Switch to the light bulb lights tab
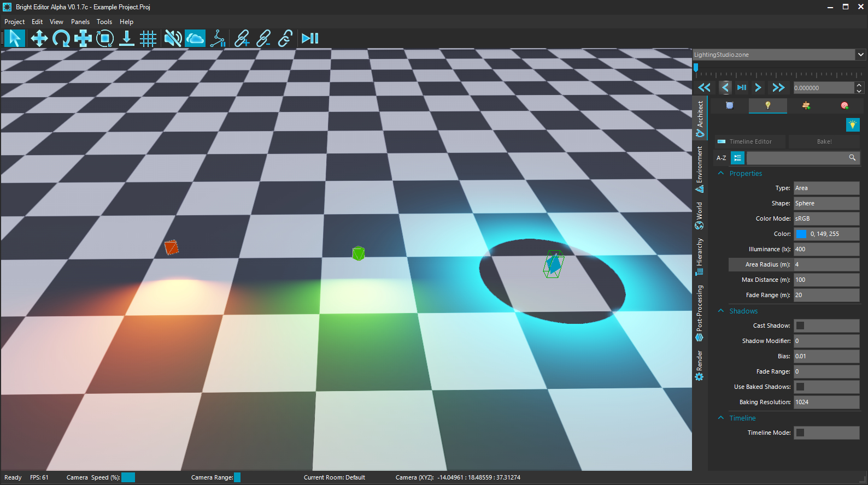This screenshot has width=868, height=485. point(767,105)
